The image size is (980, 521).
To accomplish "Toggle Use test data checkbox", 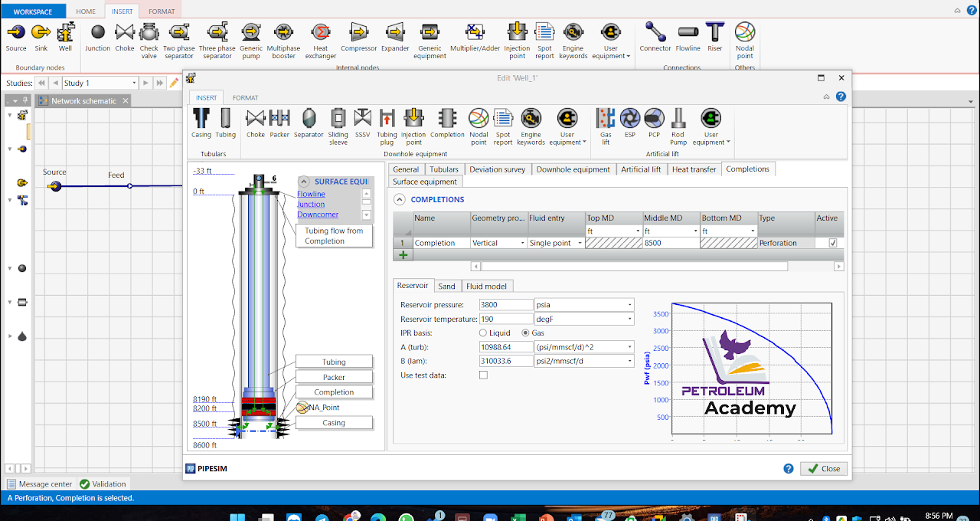I will tap(483, 375).
